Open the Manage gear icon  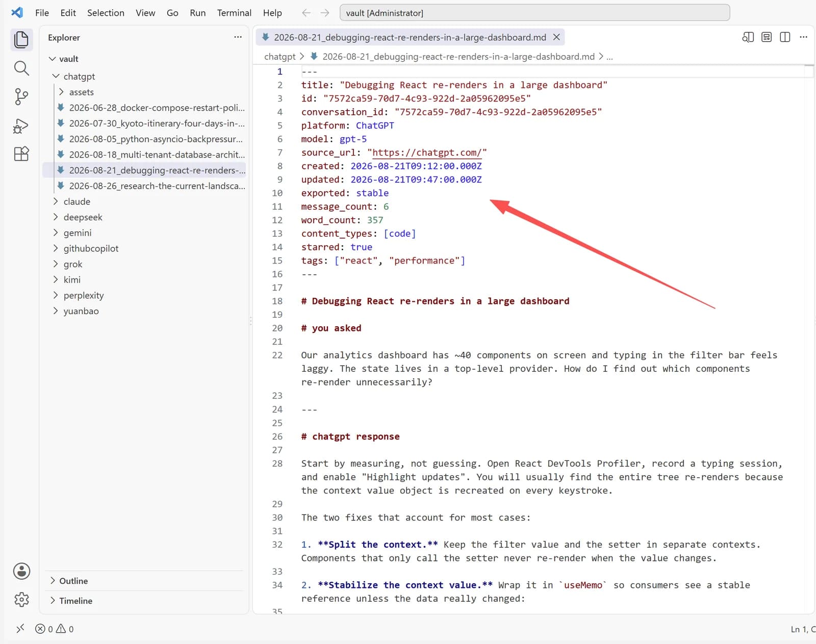[x=21, y=599]
